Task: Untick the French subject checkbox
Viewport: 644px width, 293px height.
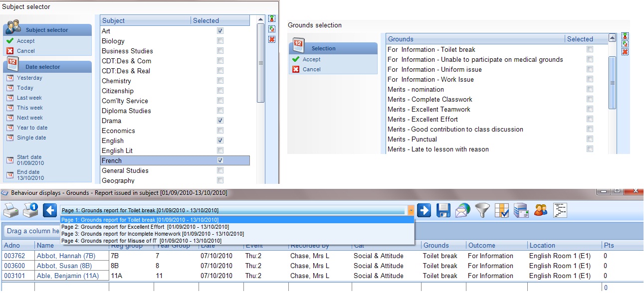Action: [x=220, y=160]
